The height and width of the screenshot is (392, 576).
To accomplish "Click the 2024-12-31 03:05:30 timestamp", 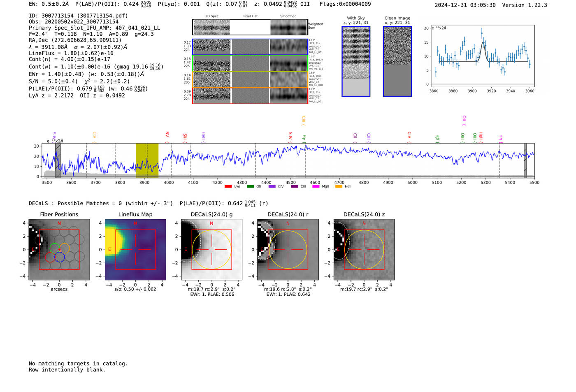I will pyautogui.click(x=465, y=5).
